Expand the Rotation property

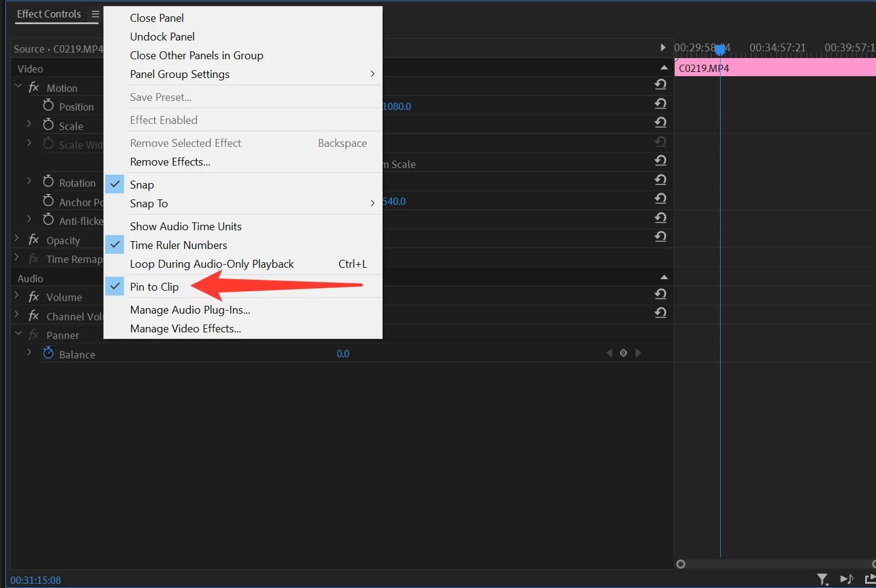29,181
